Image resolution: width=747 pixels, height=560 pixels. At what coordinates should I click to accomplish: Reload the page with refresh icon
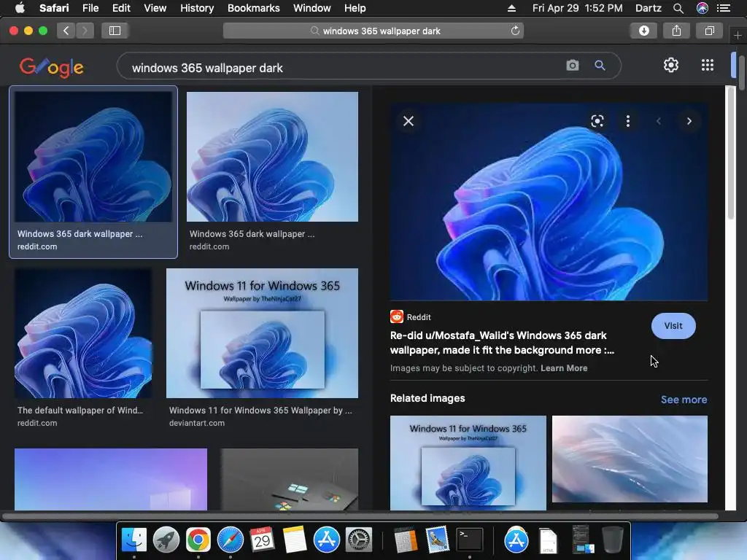pyautogui.click(x=515, y=31)
